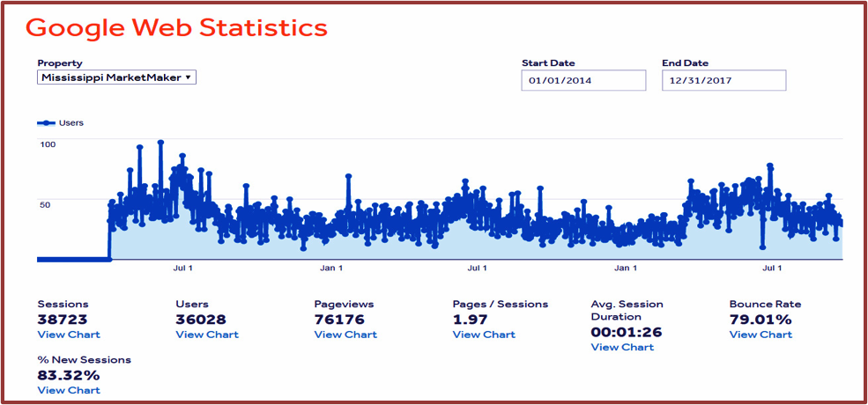Click the Bounce Rate metric label
The height and width of the screenshot is (405, 868).
[x=765, y=305]
